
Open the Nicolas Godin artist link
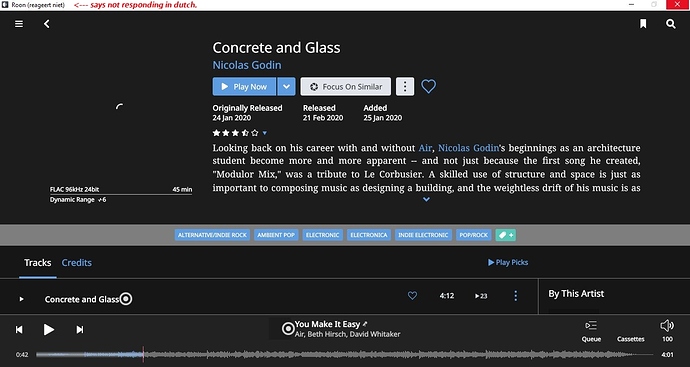[247, 65]
